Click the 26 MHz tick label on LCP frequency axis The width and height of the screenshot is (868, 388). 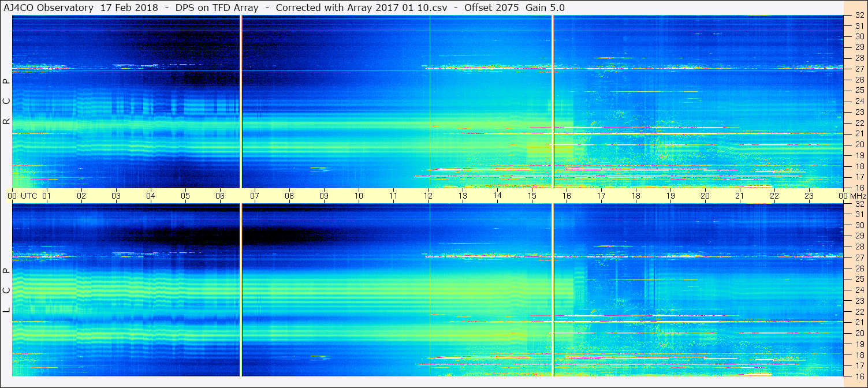click(x=859, y=268)
